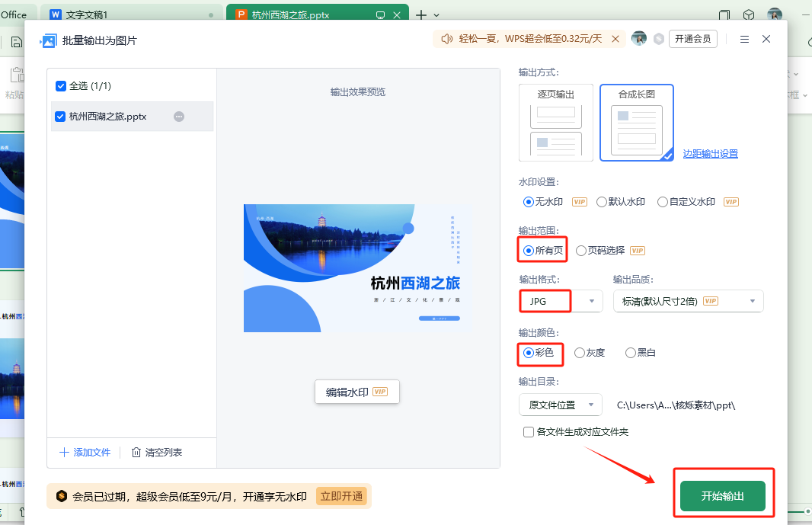Click the speaker icon on the promo banner
Viewport: 812px width, 525px height.
tap(447, 38)
